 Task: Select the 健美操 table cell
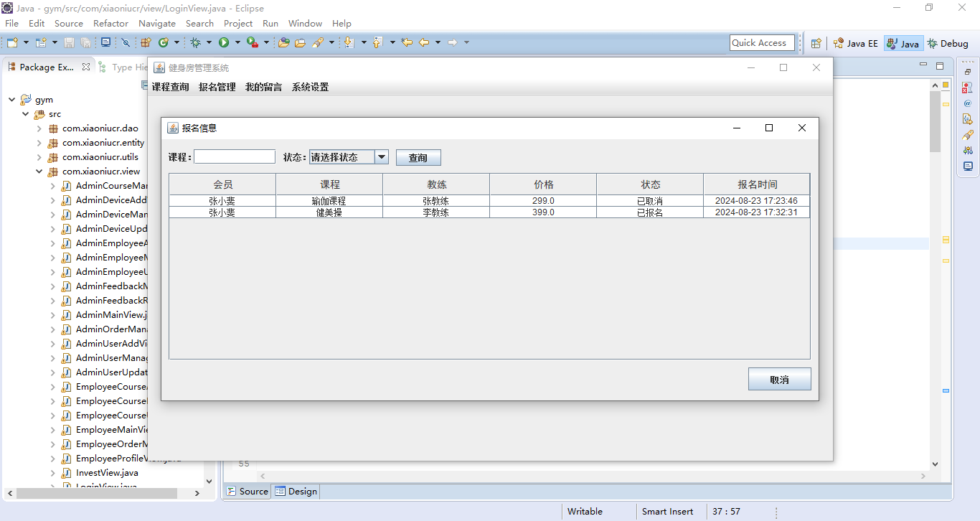click(329, 212)
